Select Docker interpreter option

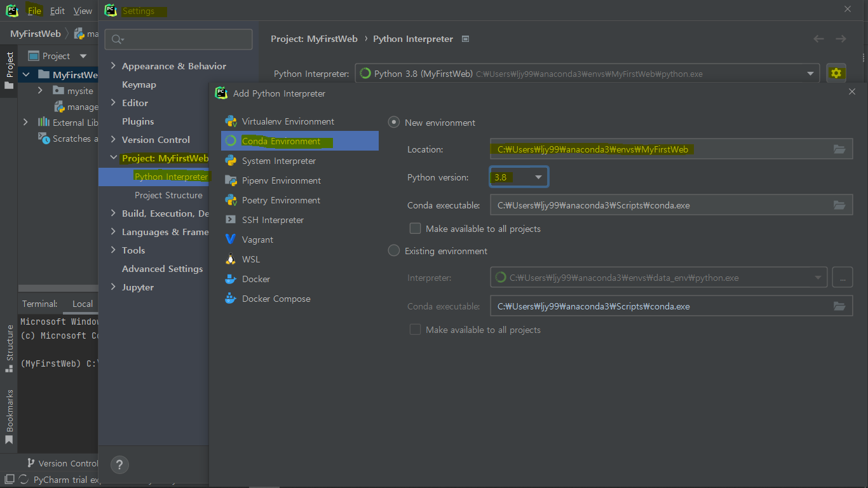[x=256, y=279]
